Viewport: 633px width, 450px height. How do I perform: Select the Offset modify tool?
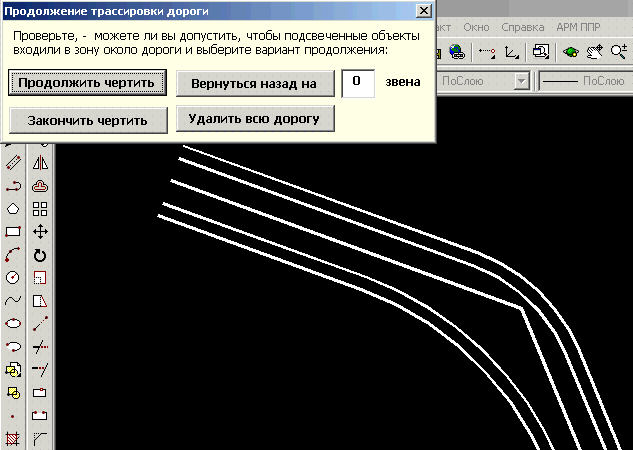pyautogui.click(x=40, y=186)
